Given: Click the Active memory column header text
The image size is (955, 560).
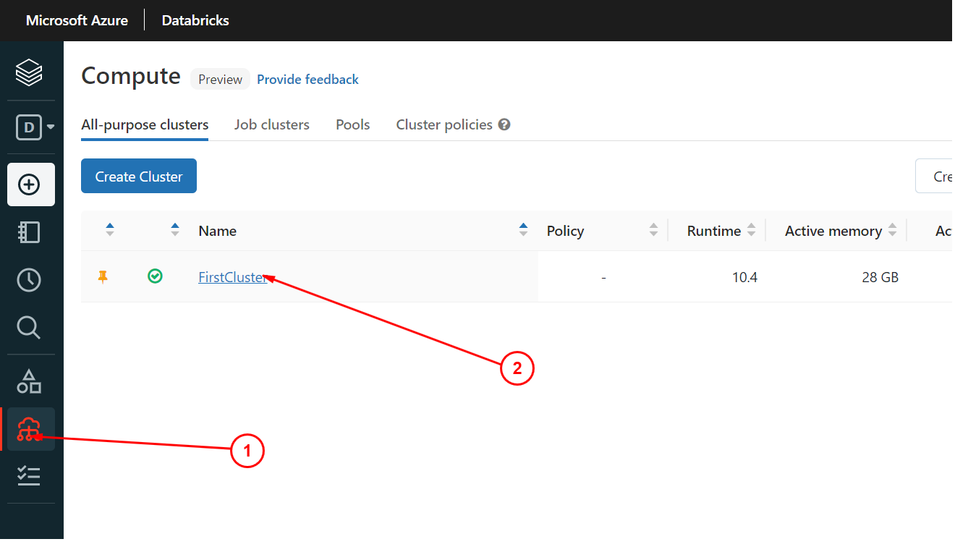Looking at the screenshot, I should pyautogui.click(x=833, y=231).
